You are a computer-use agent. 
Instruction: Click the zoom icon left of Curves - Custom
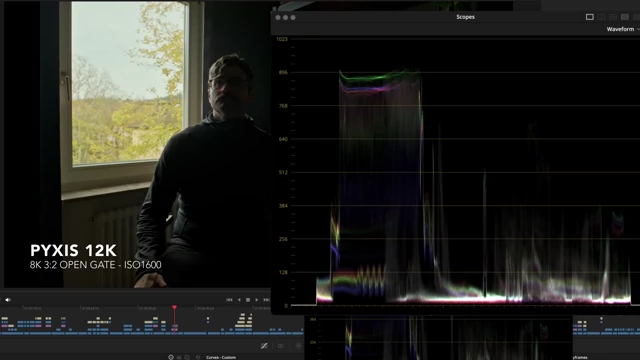pos(187,357)
